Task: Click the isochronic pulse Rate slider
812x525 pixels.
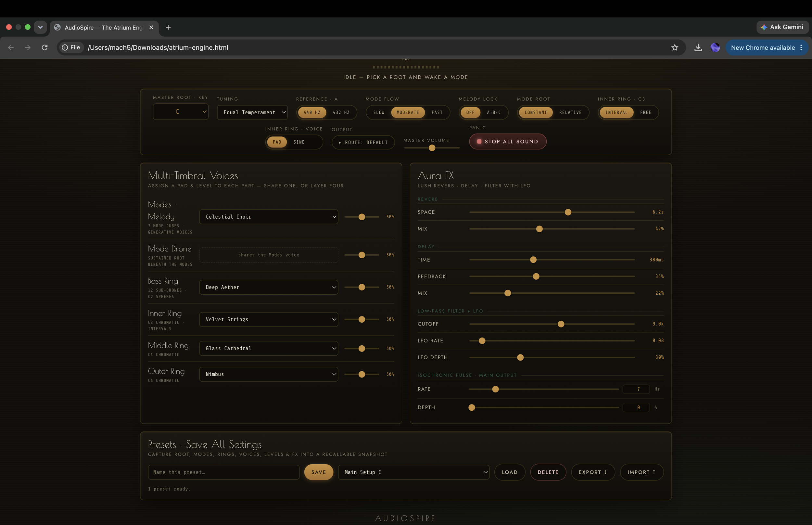Action: 543,389
